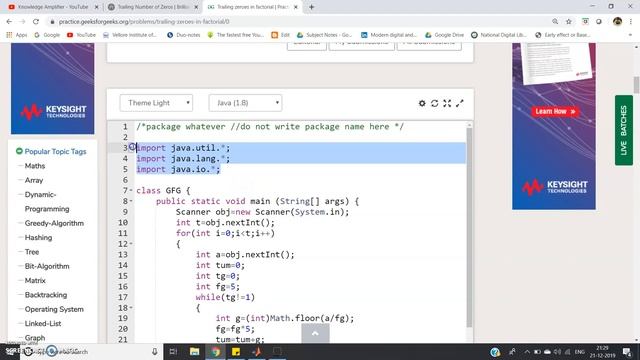Image resolution: width=640 pixels, height=360 pixels.
Task: Open a new browser tab
Action: [311, 7]
